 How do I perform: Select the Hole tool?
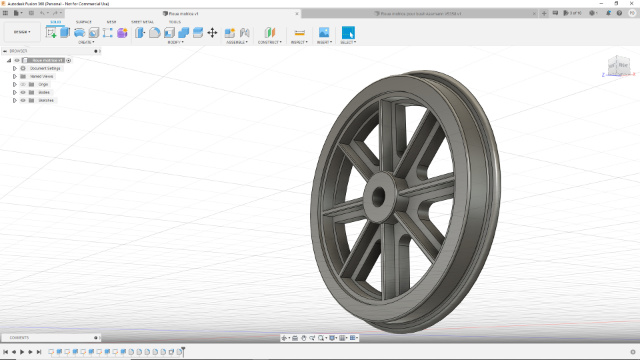coord(93,33)
